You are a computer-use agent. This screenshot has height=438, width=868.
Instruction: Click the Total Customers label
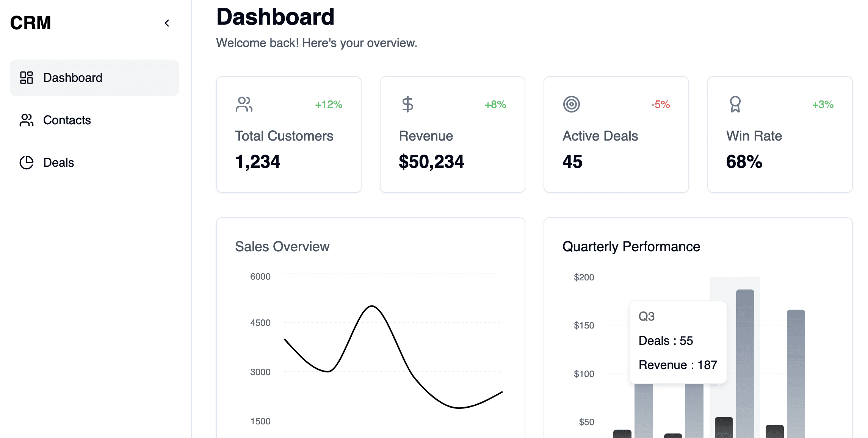[x=284, y=136]
